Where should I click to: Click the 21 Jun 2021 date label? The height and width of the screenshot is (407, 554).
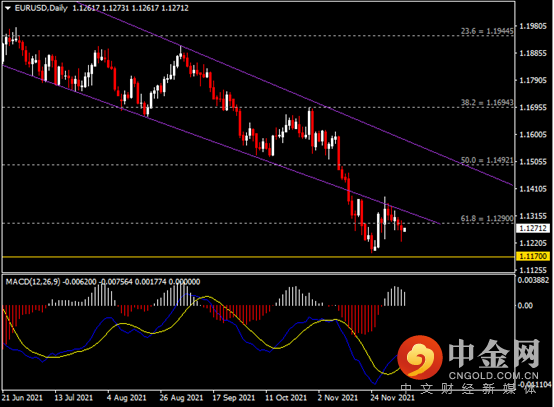[x=22, y=398]
